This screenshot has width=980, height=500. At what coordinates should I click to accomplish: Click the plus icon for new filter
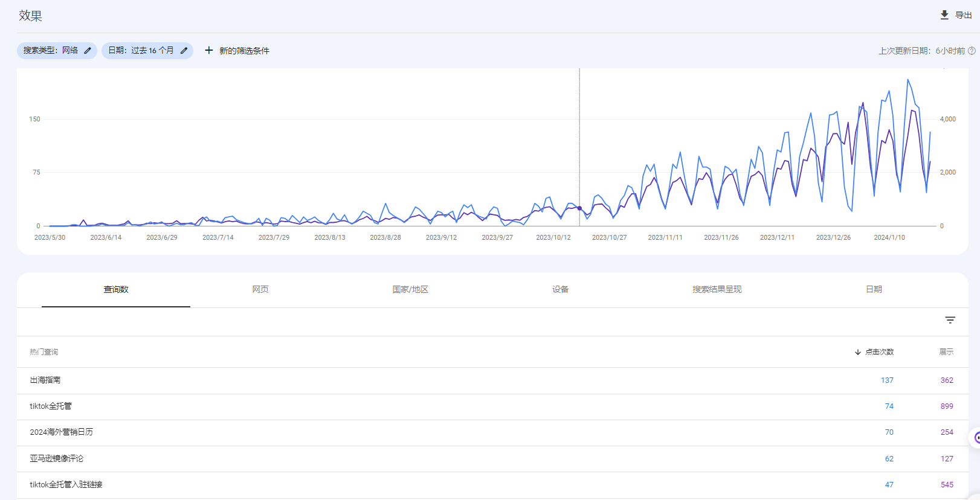[x=209, y=50]
